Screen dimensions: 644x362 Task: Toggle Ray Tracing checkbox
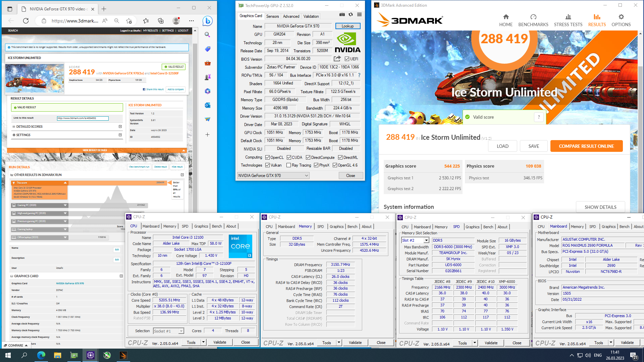click(288, 165)
